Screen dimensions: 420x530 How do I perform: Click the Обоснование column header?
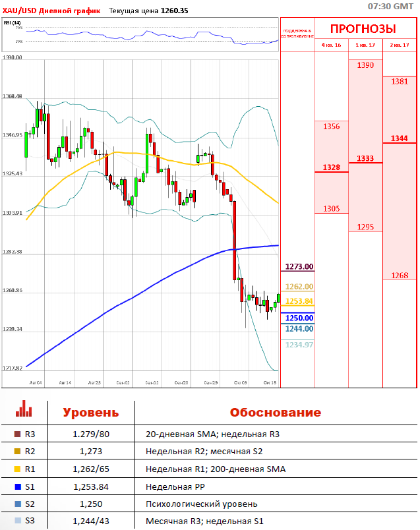275,413
